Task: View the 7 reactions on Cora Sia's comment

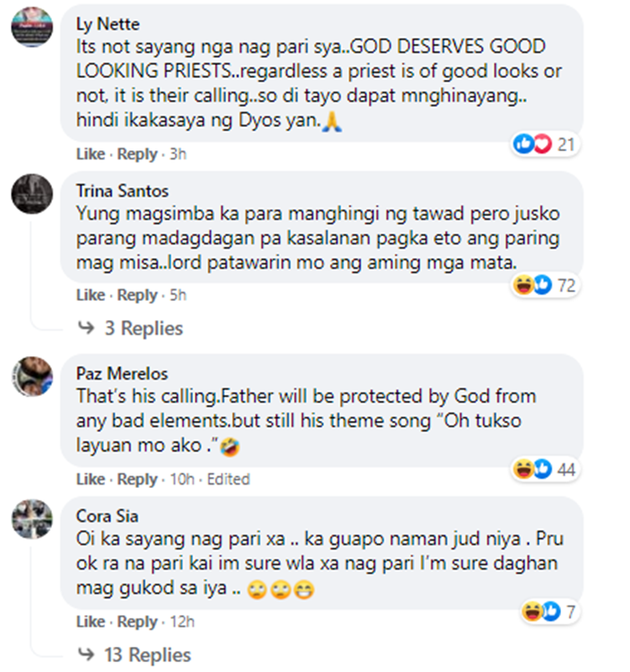Action: click(549, 612)
